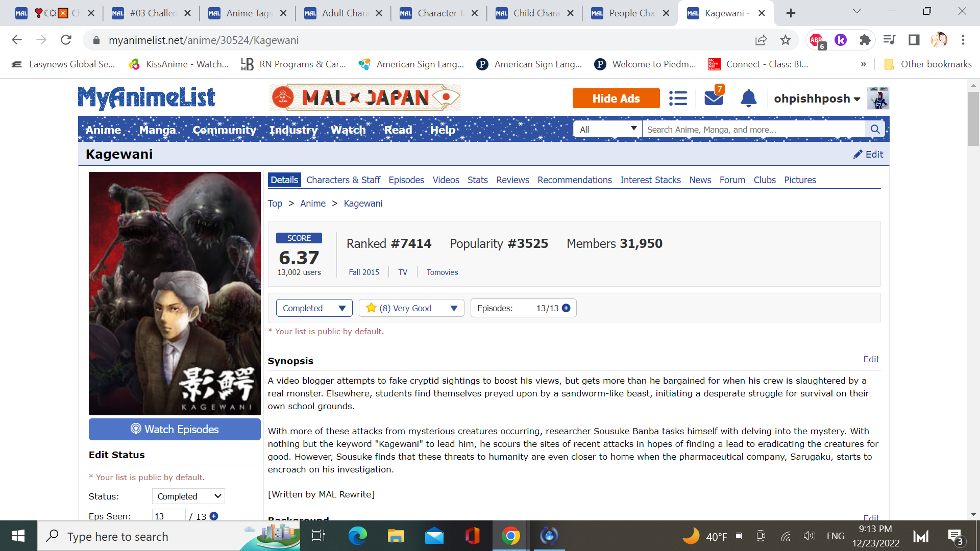Click the notifications bell icon
Image resolution: width=980 pixels, height=551 pixels.
tap(748, 98)
